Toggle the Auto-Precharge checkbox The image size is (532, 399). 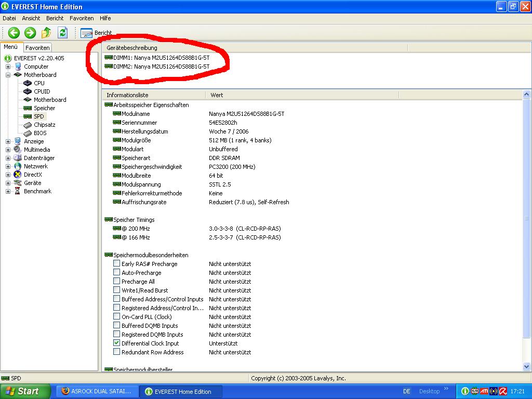click(116, 272)
